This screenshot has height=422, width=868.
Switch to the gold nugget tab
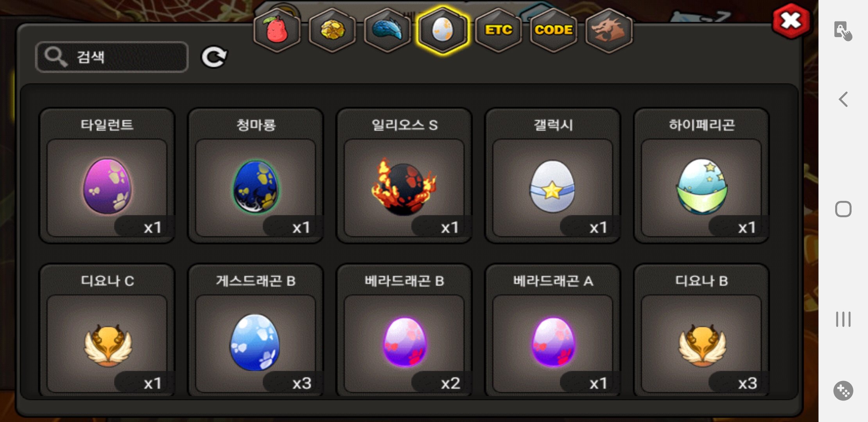point(332,30)
